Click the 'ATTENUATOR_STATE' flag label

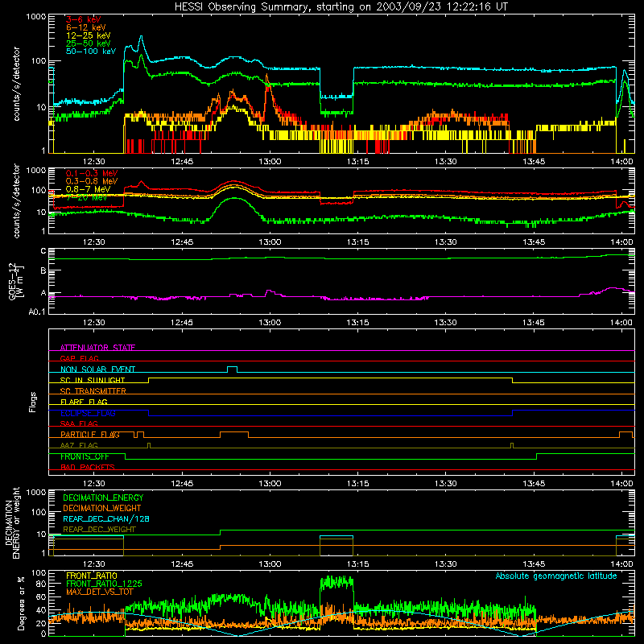(x=97, y=348)
